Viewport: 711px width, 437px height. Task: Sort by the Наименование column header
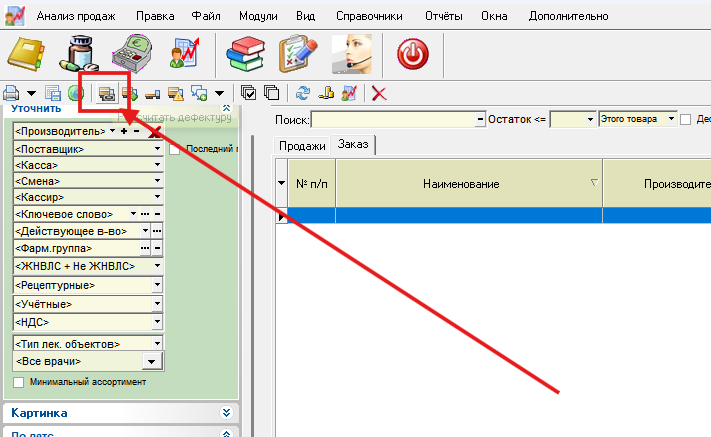click(468, 184)
